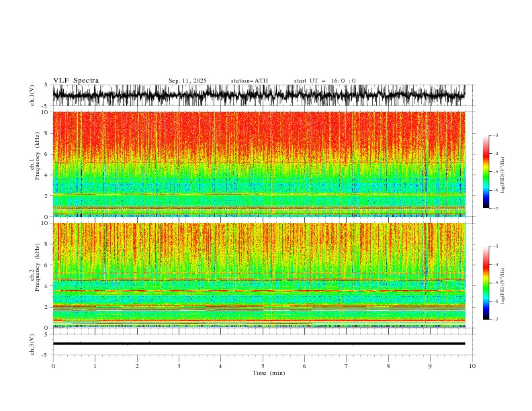Viewport: 532px width, 411px height.
Task: Click the "ch.1(V)" axis label
Action: click(32, 95)
